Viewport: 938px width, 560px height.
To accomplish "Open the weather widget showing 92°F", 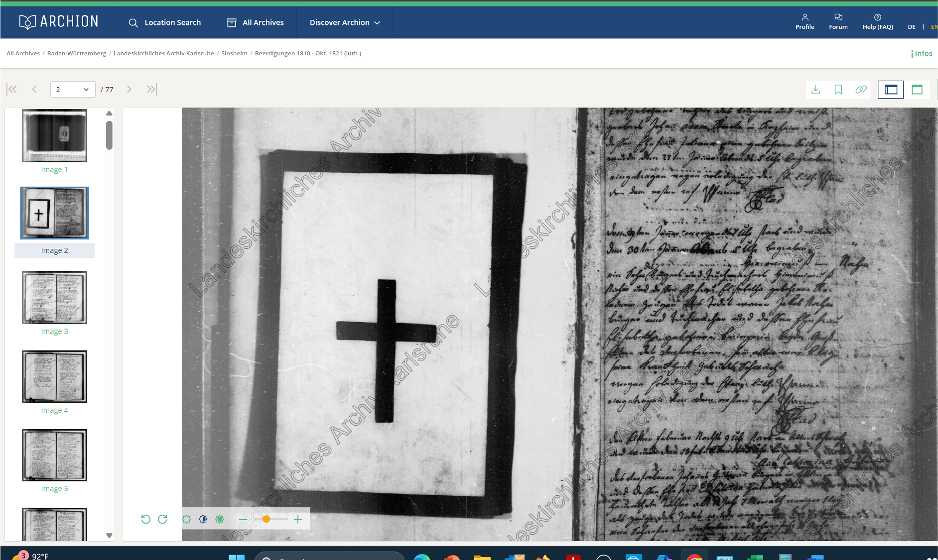I will [31, 555].
